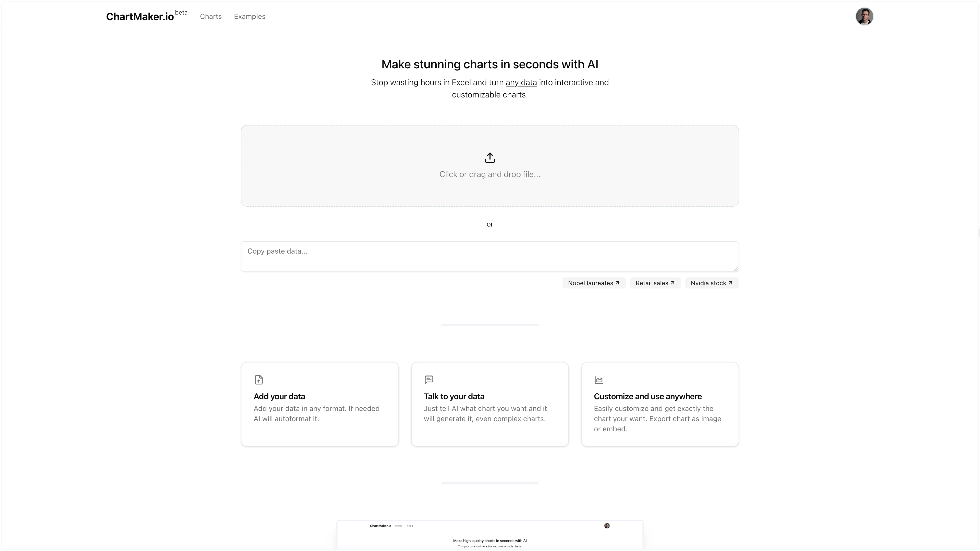Load the Nobel laureates example dataset
Viewport: 980px width, 551px height.
[x=594, y=283]
